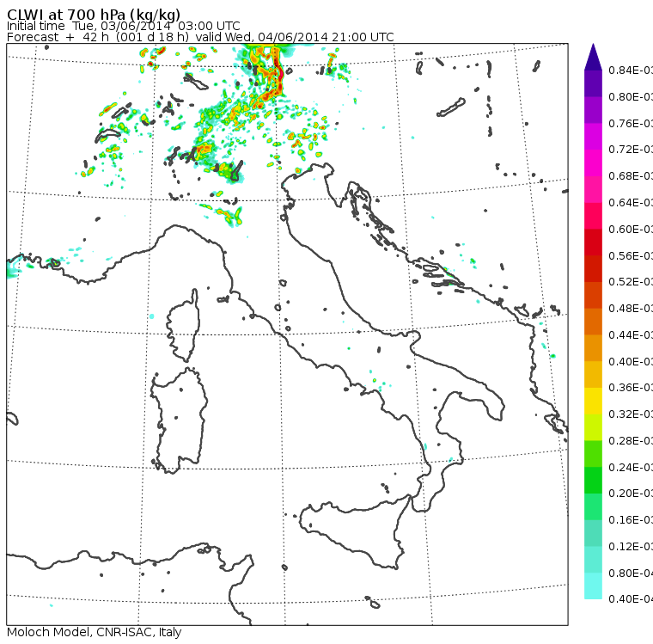Click the color bar label "0.68E-03"
653x644 pixels.
pos(631,176)
